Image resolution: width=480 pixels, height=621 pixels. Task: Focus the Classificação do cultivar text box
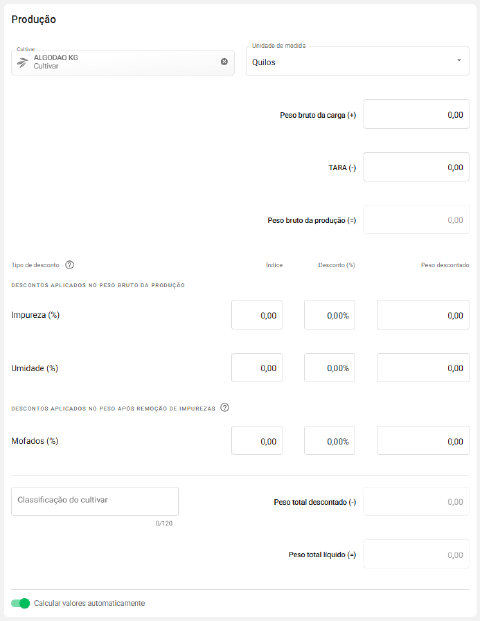pos(95,501)
